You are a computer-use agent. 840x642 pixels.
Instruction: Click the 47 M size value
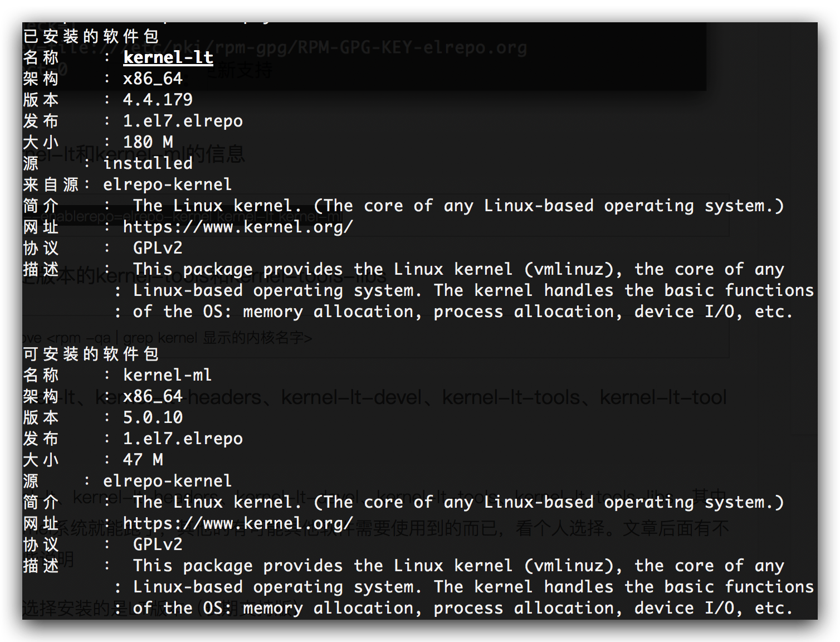click(143, 460)
